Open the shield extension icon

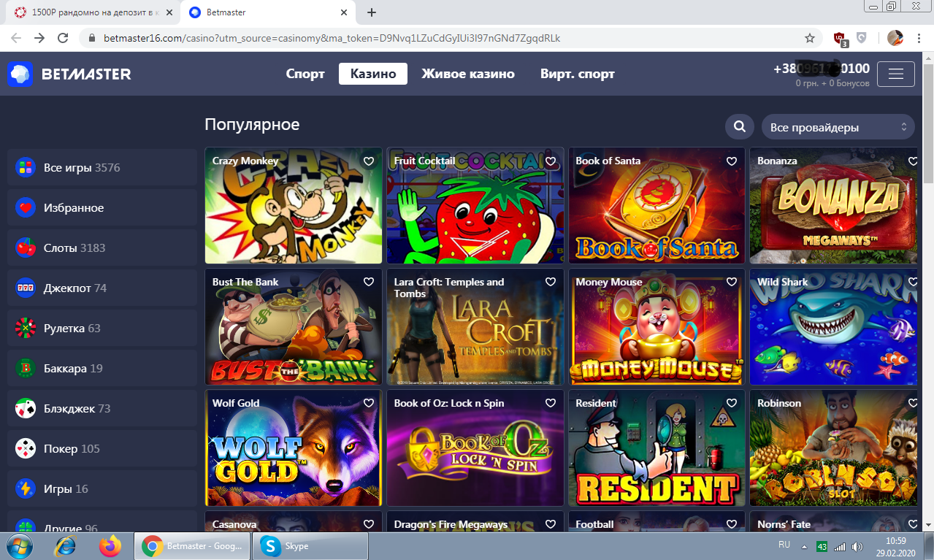[862, 38]
